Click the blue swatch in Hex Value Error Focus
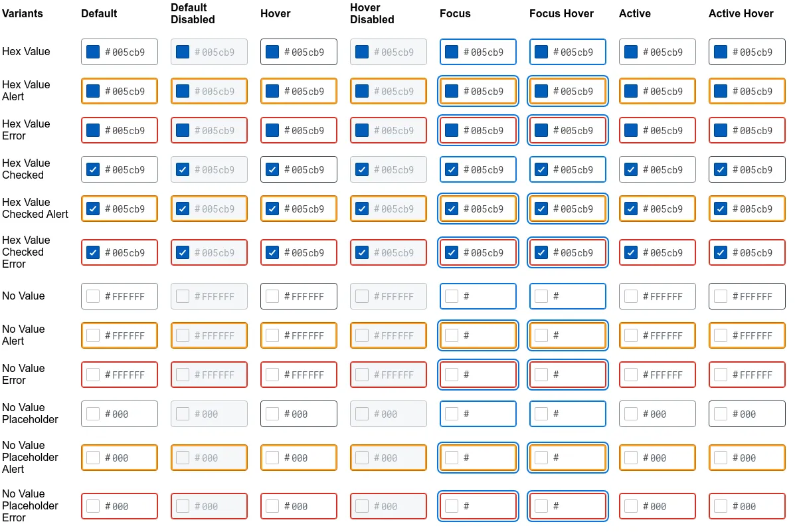This screenshot has width=797, height=532. point(452,130)
